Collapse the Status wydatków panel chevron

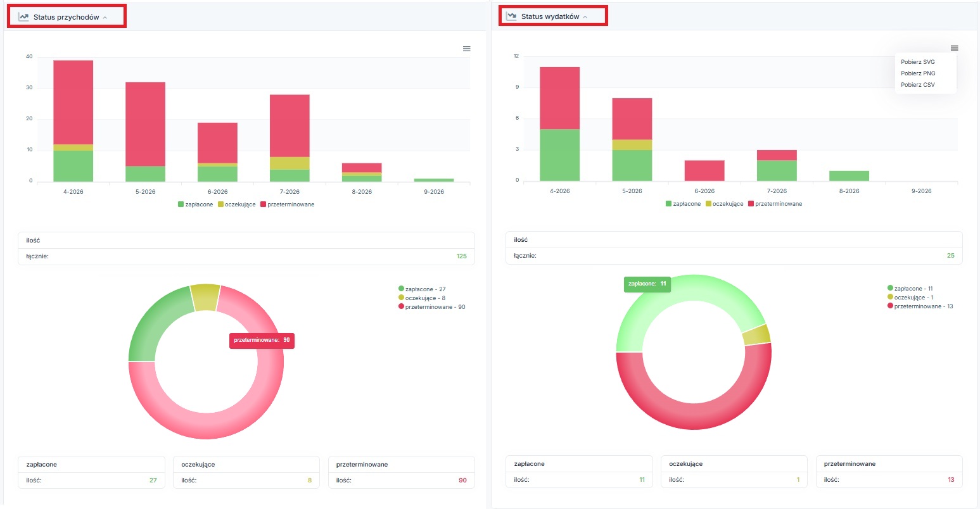[585, 17]
